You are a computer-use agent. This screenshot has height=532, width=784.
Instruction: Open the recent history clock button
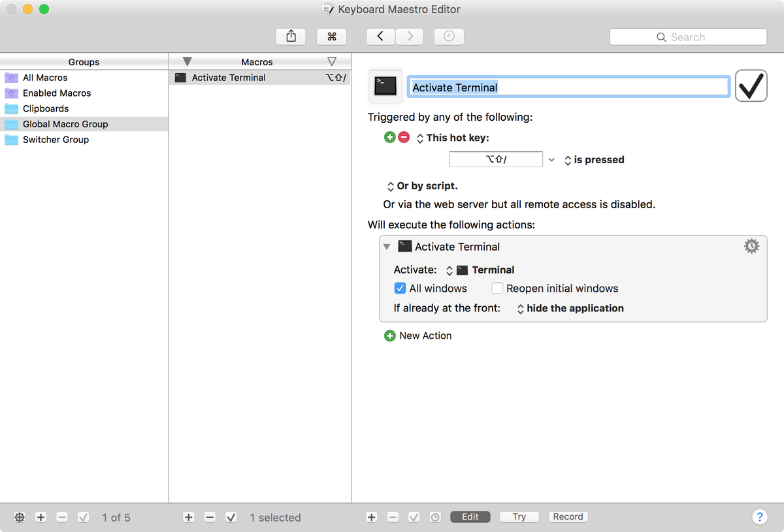[449, 37]
